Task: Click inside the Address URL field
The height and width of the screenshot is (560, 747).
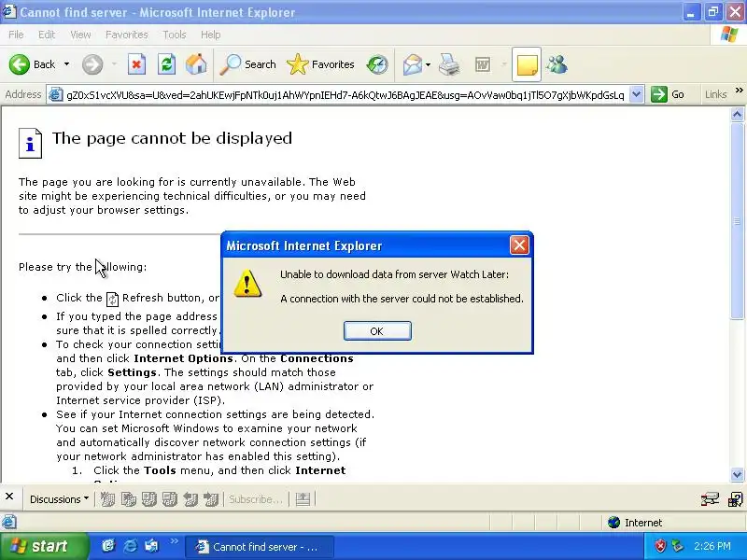Action: tap(345, 95)
